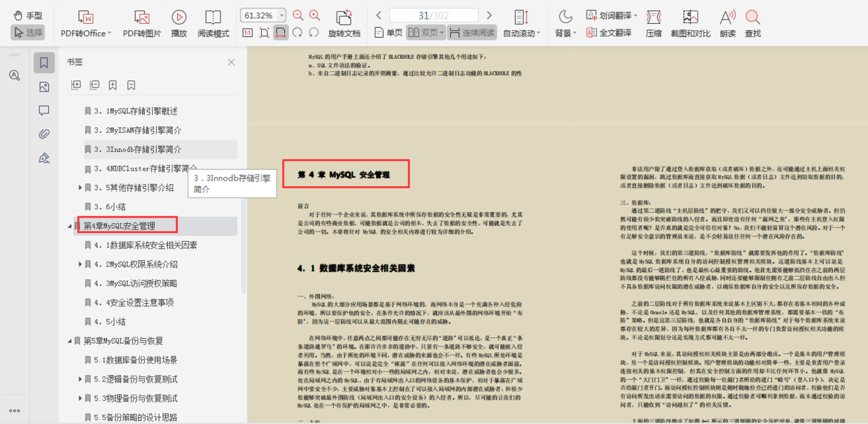Open bookmark 4.3MySQL访问授权策略
This screenshot has height=424, width=868.
(x=136, y=283)
